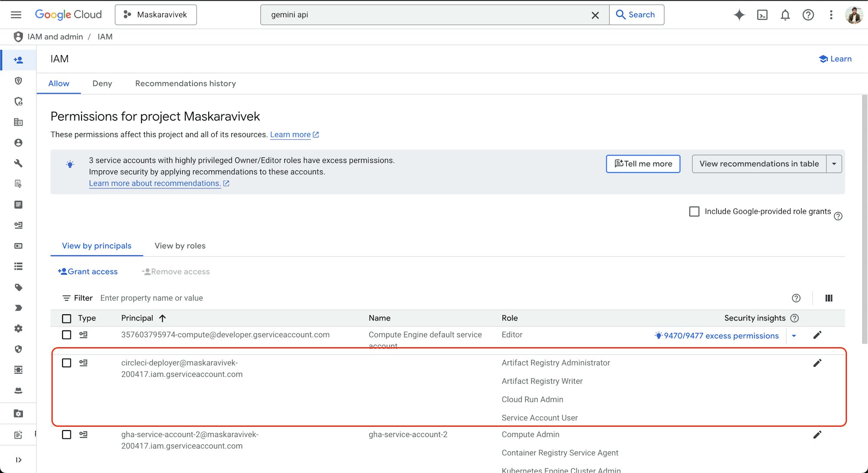Image resolution: width=868 pixels, height=473 pixels.
Task: Select the checkbox for circleci-deployer service account
Action: pos(66,363)
